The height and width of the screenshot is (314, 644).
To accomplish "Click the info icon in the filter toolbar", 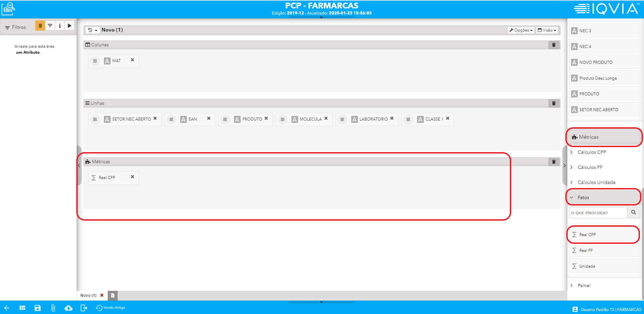I will pos(60,26).
